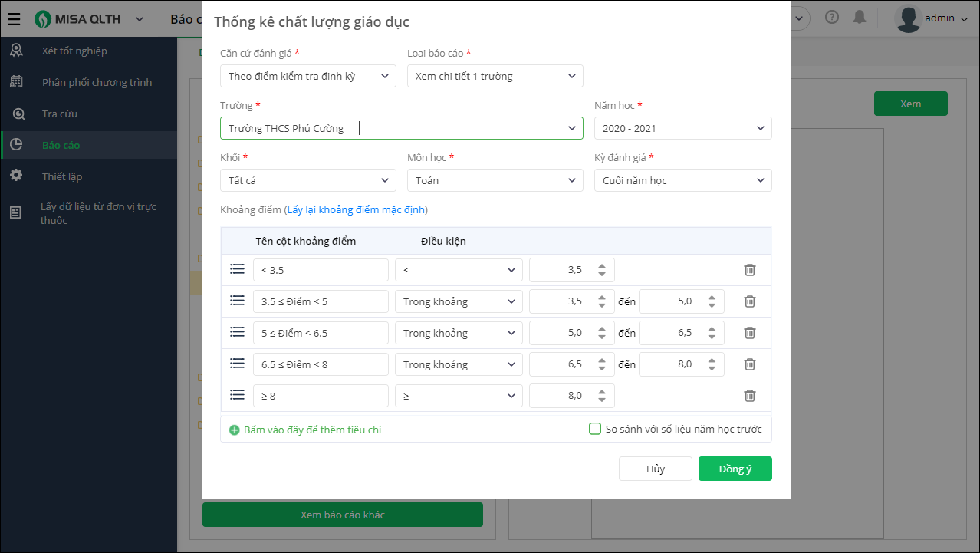Open the help question mark icon
Viewport: 980px width, 553px height.
pyautogui.click(x=832, y=18)
